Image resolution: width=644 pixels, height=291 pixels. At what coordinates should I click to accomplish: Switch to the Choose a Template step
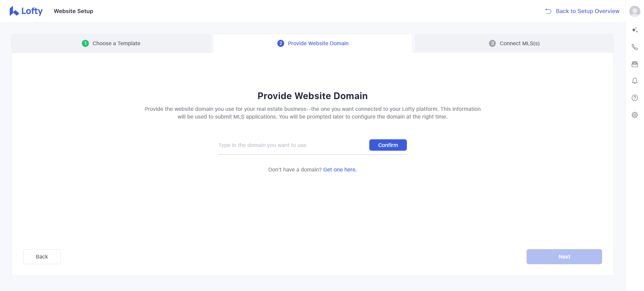111,43
